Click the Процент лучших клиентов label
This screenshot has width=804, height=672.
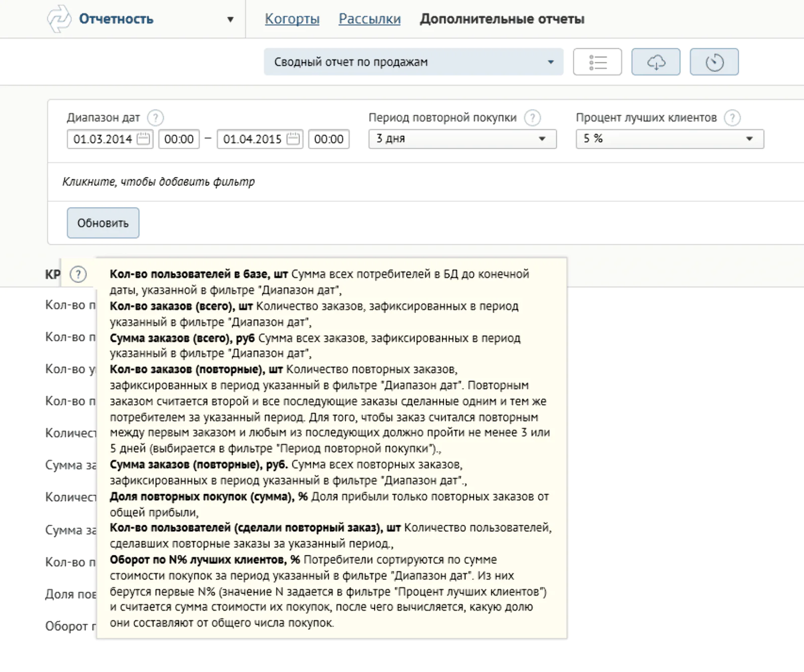pos(646,118)
